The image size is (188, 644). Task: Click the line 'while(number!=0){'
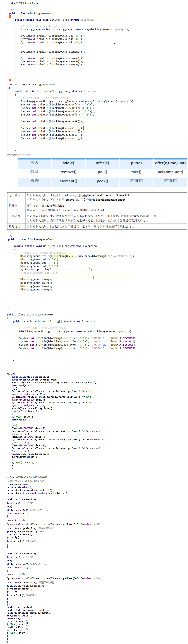(28, 510)
